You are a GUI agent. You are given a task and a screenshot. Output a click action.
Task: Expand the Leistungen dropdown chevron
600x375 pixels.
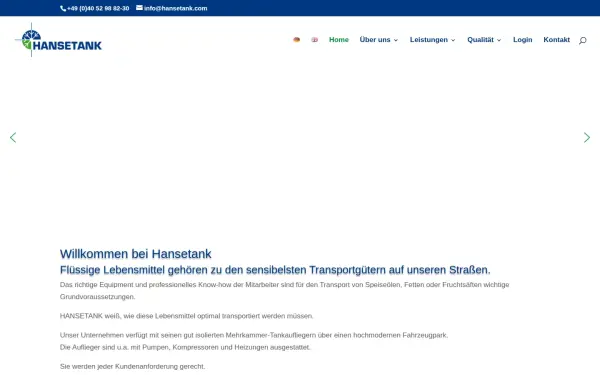coord(453,40)
